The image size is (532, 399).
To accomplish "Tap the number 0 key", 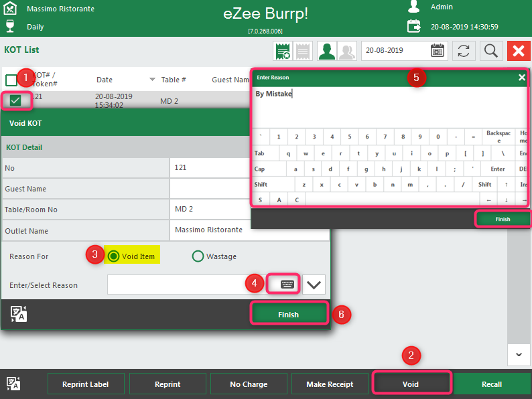I will [x=438, y=137].
